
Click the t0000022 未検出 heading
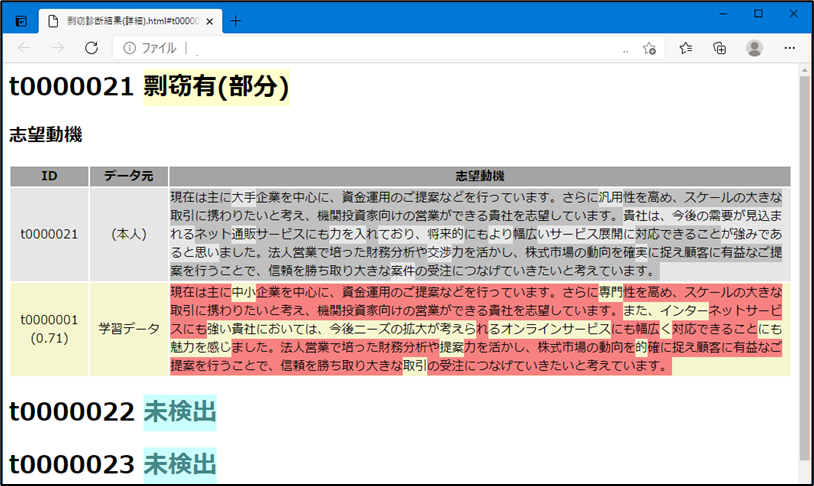tap(112, 411)
